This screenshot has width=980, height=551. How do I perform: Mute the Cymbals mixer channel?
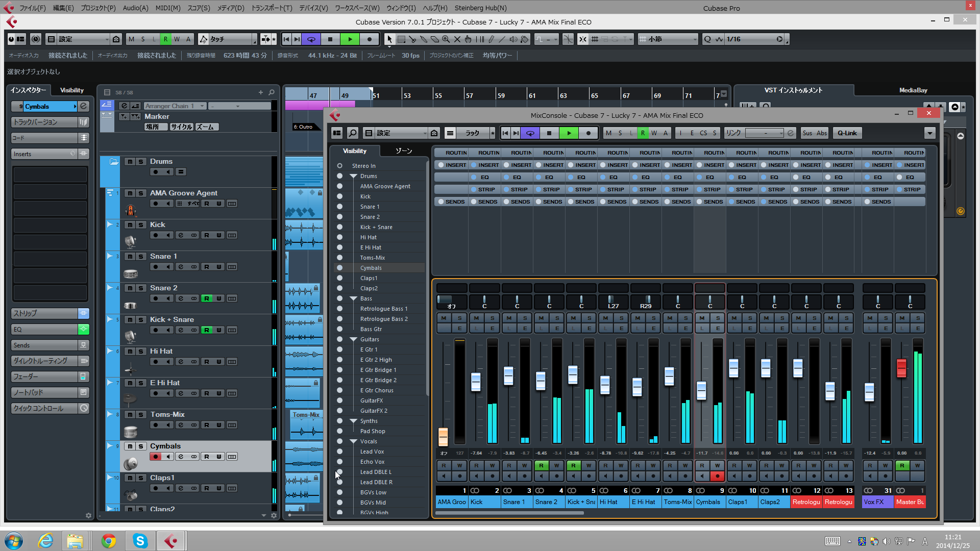pyautogui.click(x=702, y=318)
